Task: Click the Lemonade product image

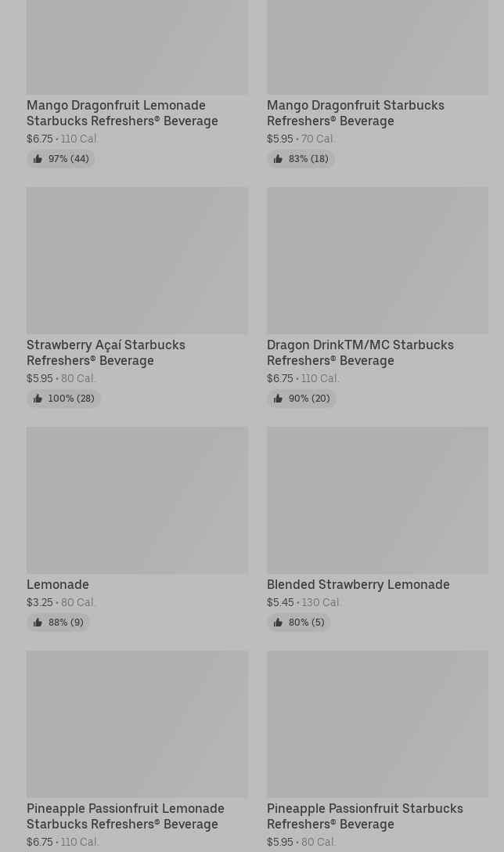Action: point(138,500)
